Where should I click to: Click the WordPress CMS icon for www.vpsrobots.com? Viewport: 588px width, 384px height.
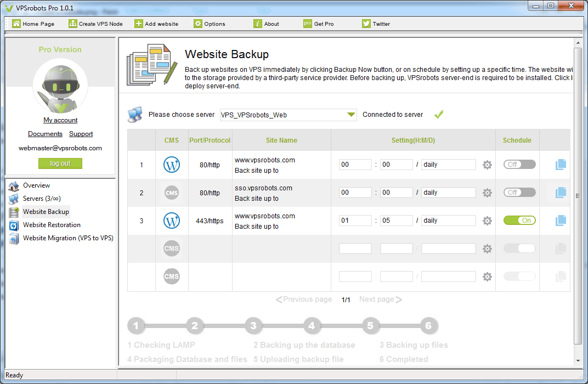click(x=172, y=165)
